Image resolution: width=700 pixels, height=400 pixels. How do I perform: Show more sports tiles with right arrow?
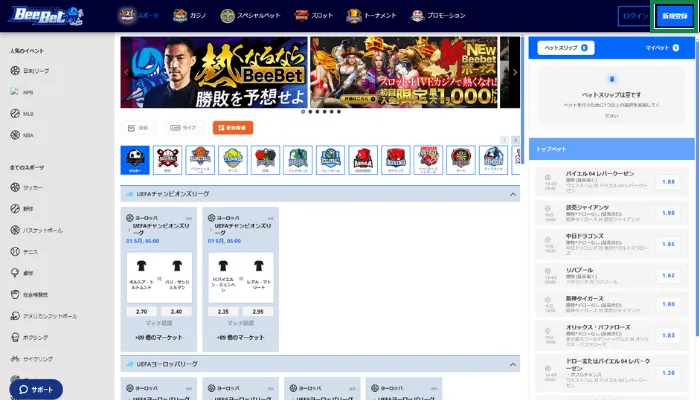(515, 140)
